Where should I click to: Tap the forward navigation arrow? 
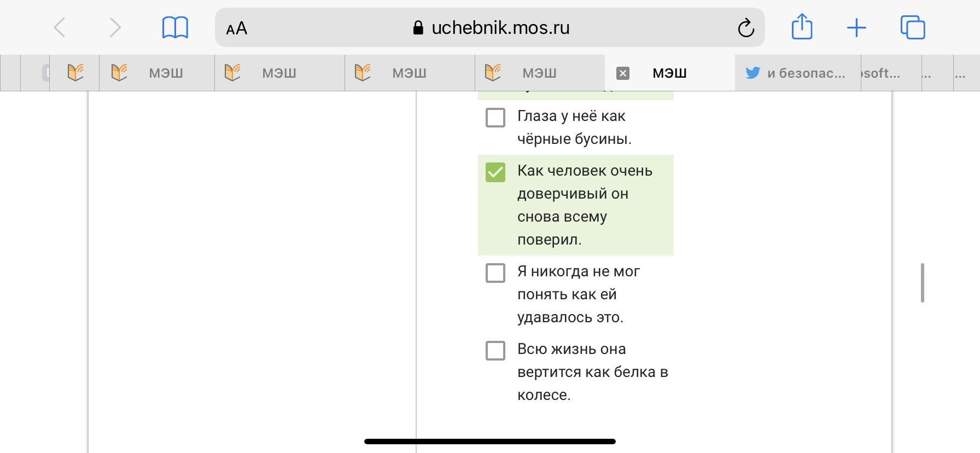(114, 28)
